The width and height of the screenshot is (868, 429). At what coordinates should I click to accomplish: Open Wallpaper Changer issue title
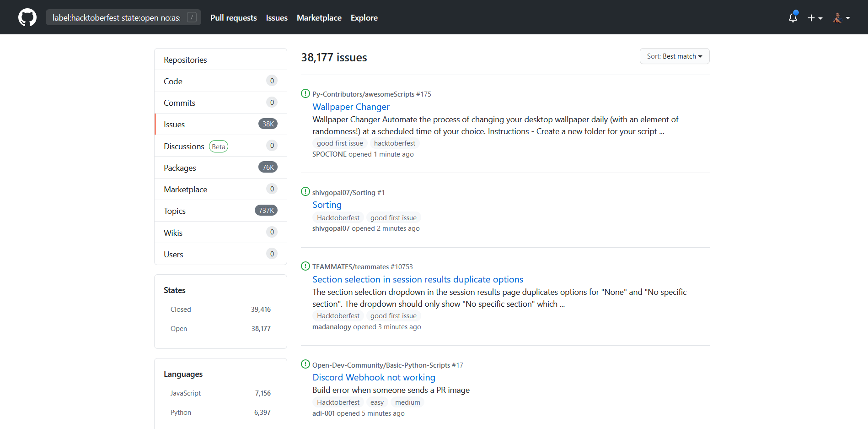coord(351,107)
